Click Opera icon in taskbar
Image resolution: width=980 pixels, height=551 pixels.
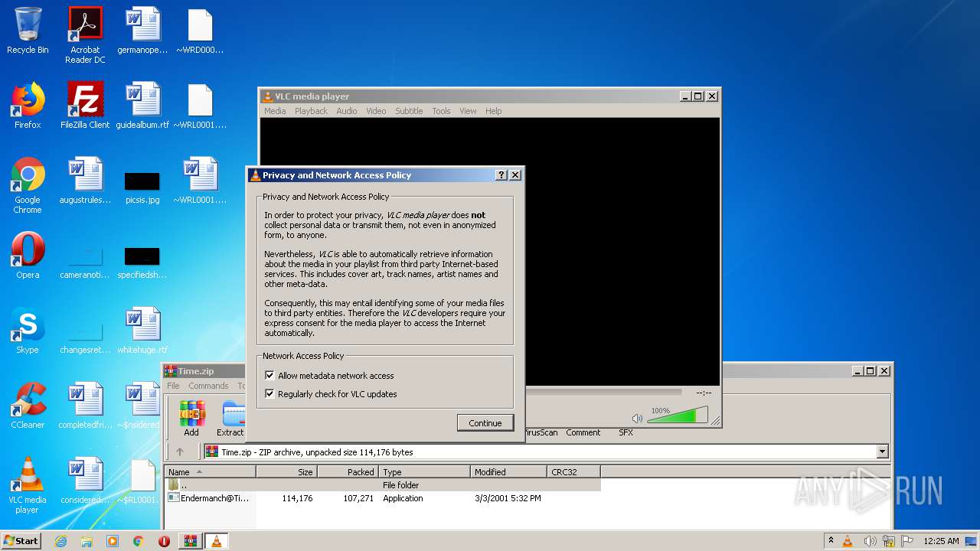point(164,541)
